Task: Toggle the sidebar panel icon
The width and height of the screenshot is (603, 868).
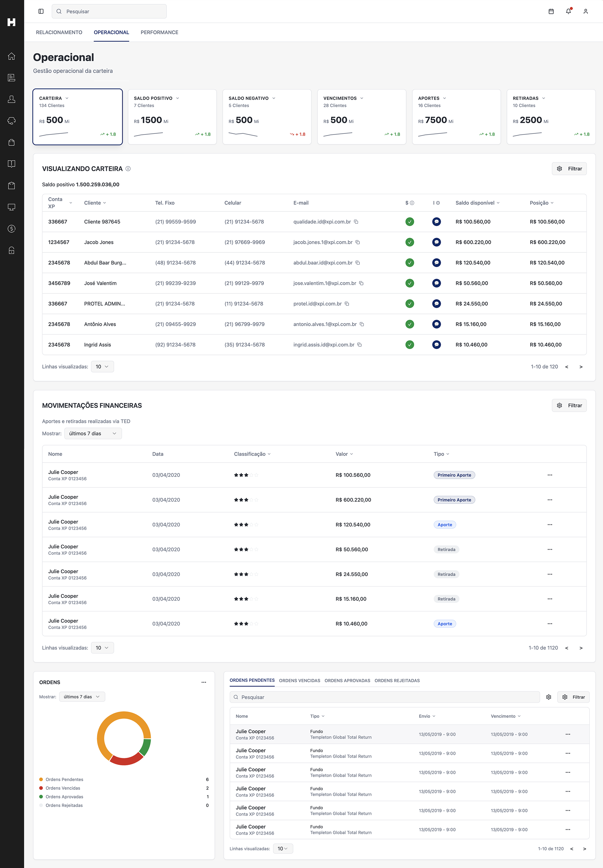Action: pos(41,12)
